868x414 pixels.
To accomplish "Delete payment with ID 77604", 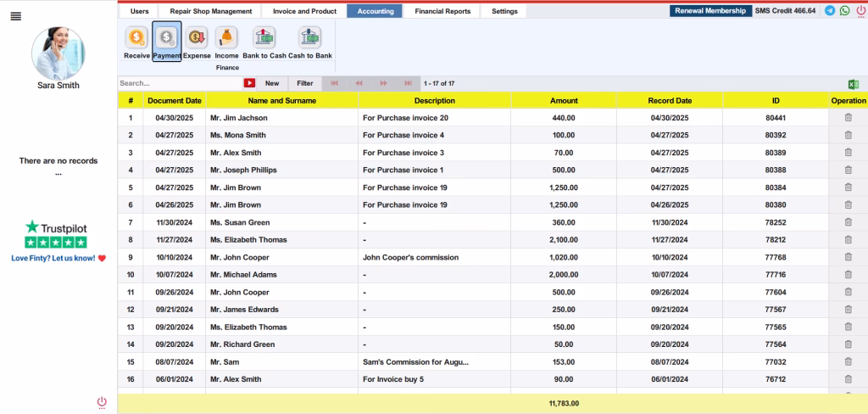I will [848, 292].
